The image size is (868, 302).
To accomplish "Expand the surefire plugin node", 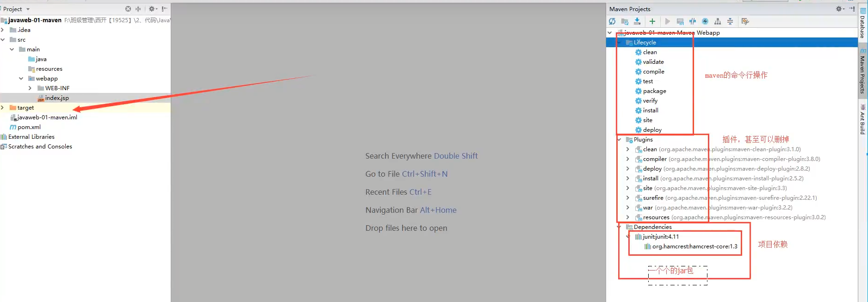I will click(x=628, y=198).
